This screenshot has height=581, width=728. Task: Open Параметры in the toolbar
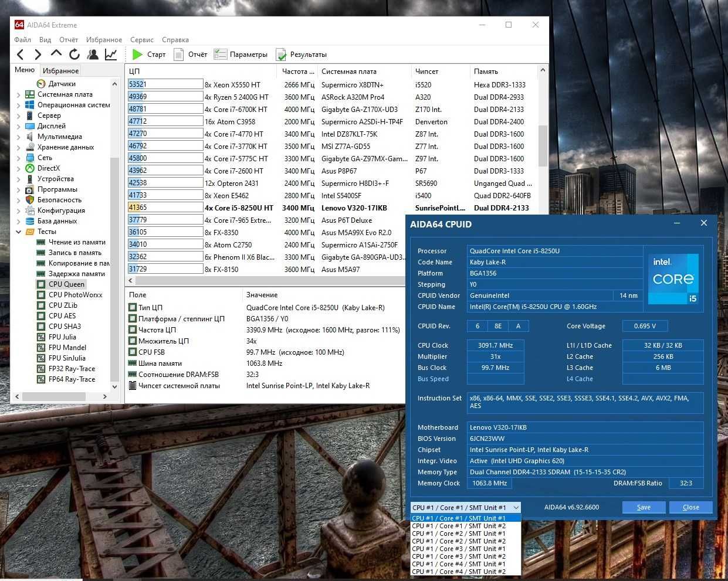click(241, 55)
